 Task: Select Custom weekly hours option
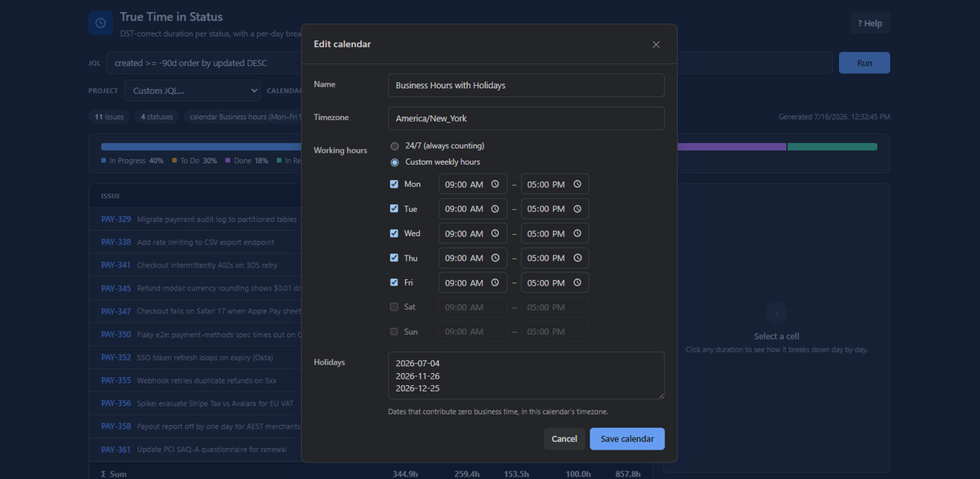coord(394,162)
